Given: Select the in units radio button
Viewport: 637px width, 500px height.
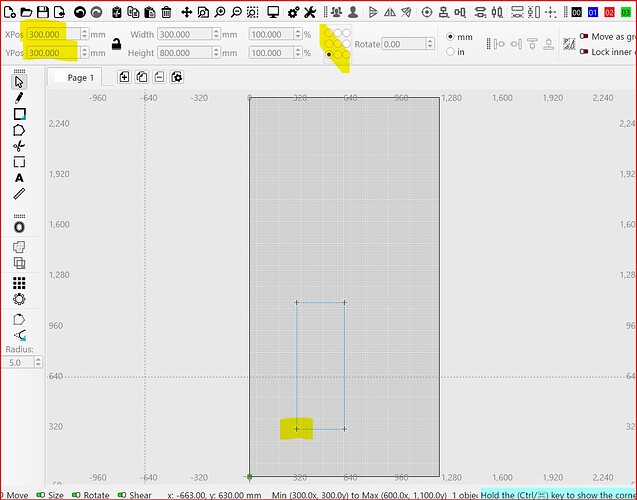Looking at the screenshot, I should 450,52.
